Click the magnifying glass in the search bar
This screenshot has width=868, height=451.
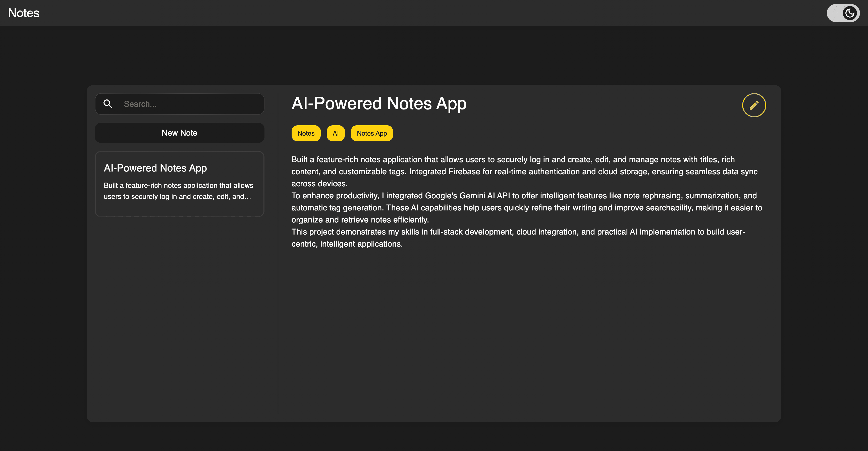(x=108, y=104)
